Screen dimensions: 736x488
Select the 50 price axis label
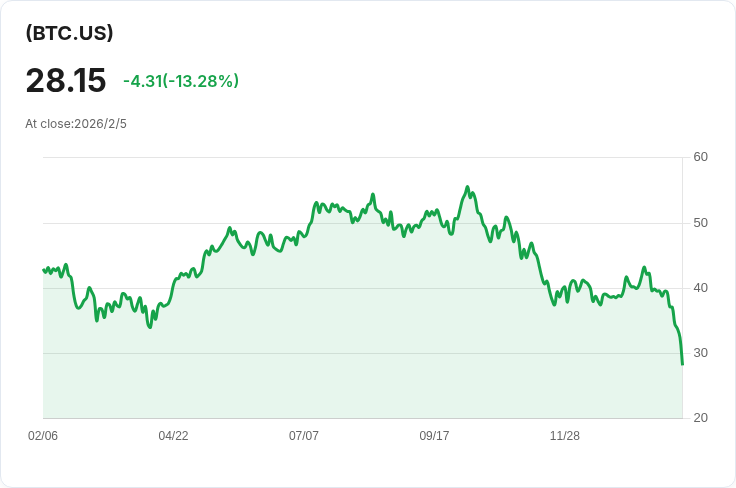tap(700, 223)
